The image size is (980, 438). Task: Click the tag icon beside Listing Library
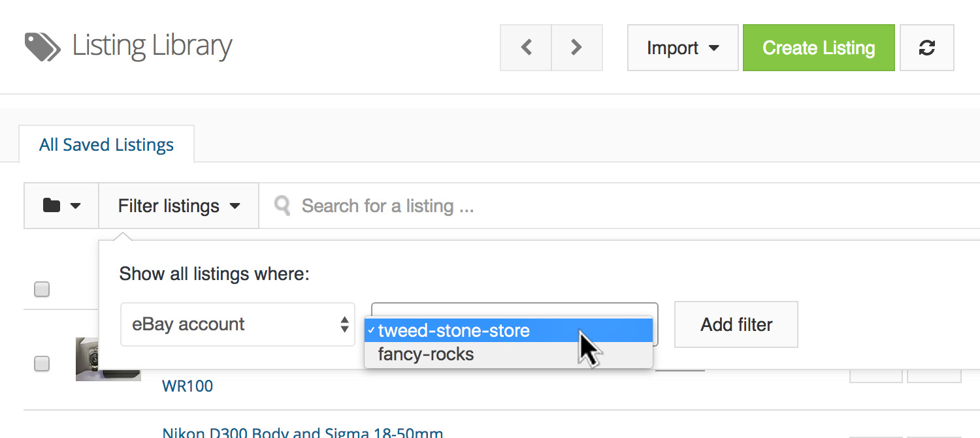pyautogui.click(x=42, y=47)
